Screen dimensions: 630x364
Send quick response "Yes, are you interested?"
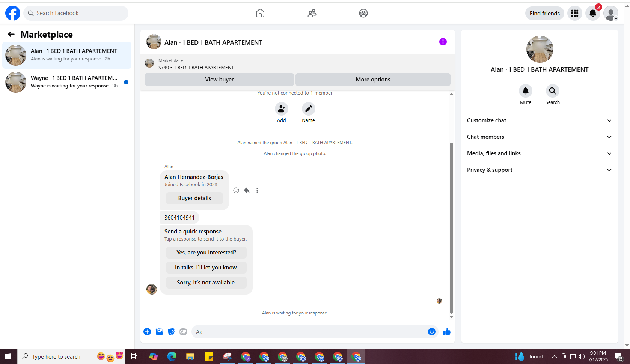[x=206, y=253]
